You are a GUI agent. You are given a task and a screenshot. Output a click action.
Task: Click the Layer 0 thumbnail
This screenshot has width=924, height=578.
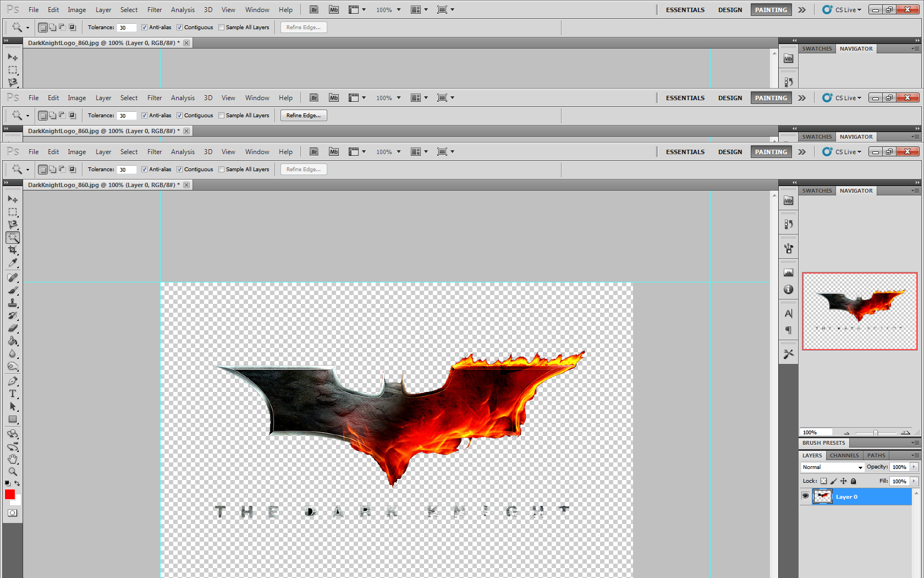click(823, 496)
